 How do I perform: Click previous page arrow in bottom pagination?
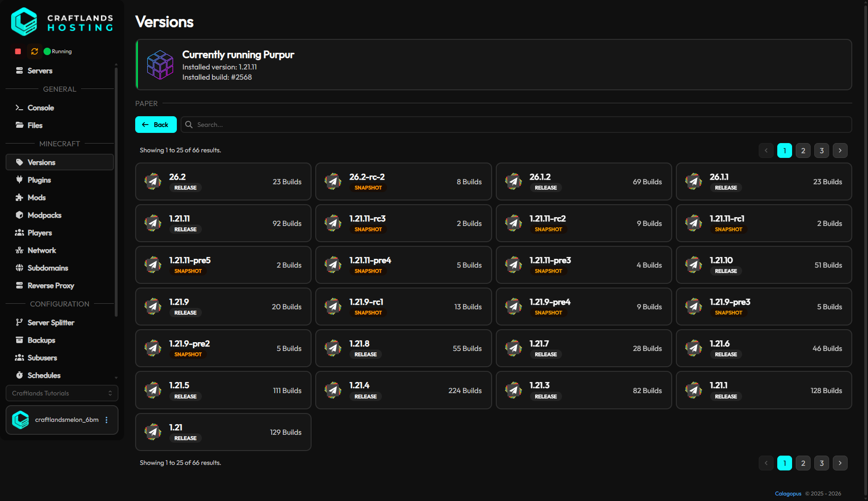pos(766,463)
